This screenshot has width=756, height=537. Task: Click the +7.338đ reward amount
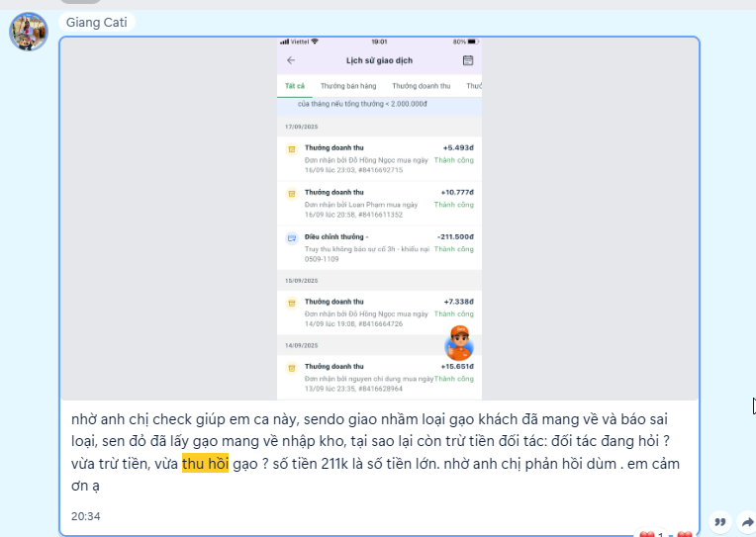pos(458,302)
